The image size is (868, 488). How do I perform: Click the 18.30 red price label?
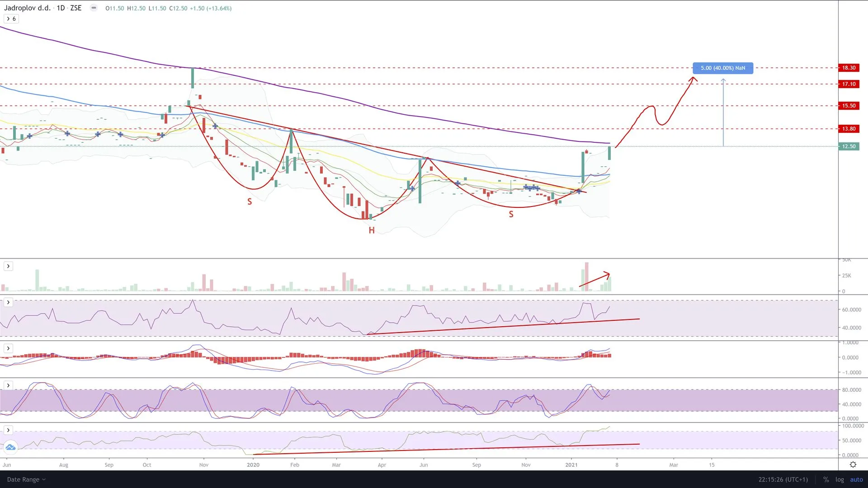pos(849,68)
